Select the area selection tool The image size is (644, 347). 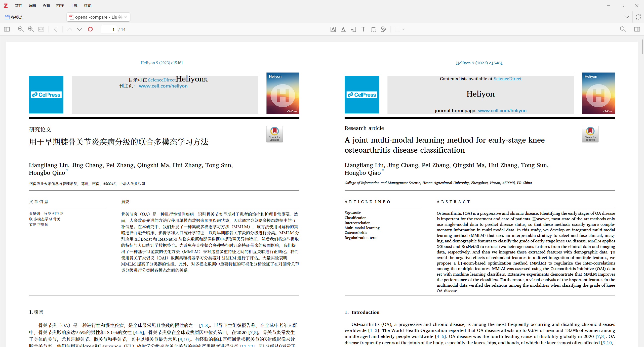pos(373,29)
